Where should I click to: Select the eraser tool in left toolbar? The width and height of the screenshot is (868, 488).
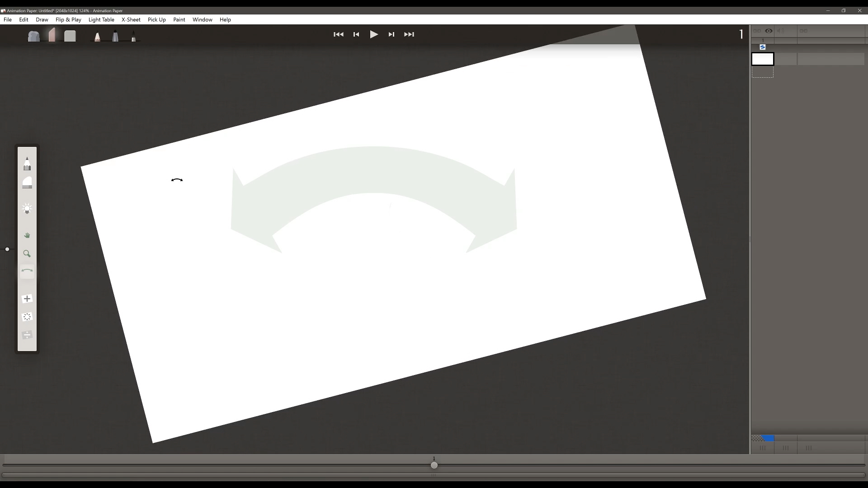click(27, 183)
